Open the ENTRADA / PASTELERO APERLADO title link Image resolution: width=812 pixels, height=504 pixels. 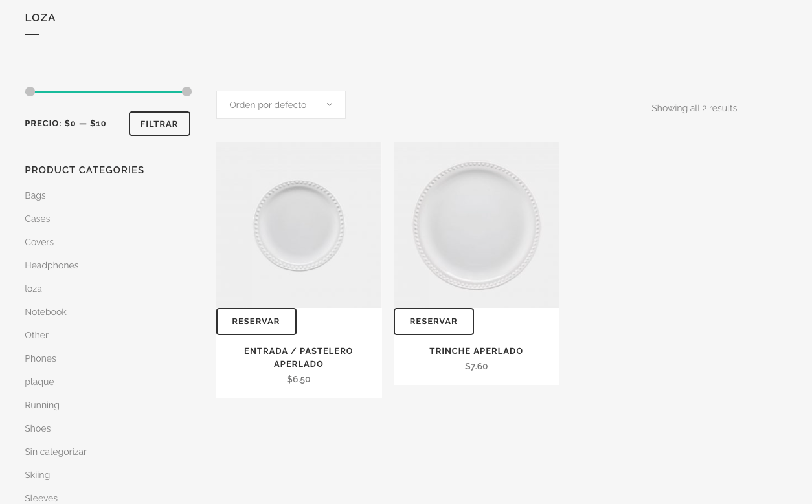299,357
